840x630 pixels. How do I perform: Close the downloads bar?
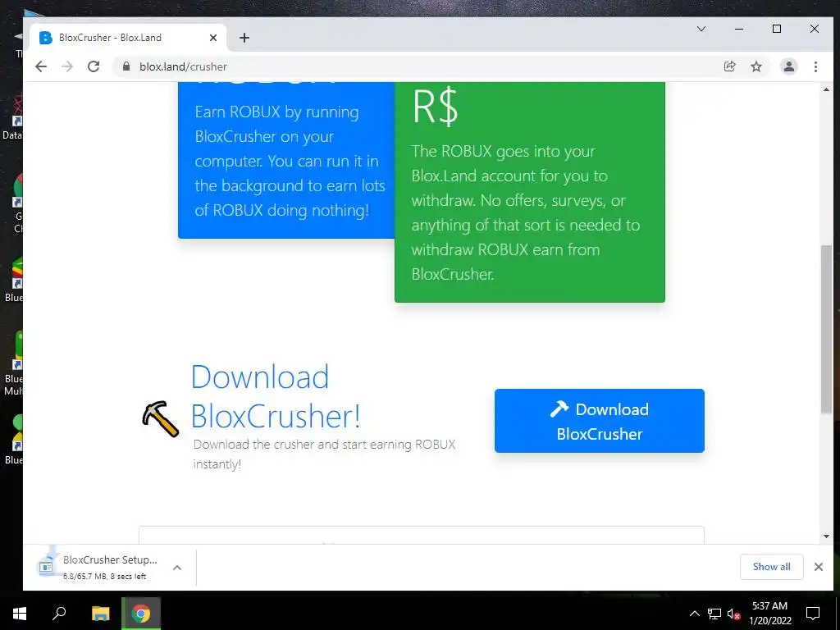pyautogui.click(x=818, y=567)
